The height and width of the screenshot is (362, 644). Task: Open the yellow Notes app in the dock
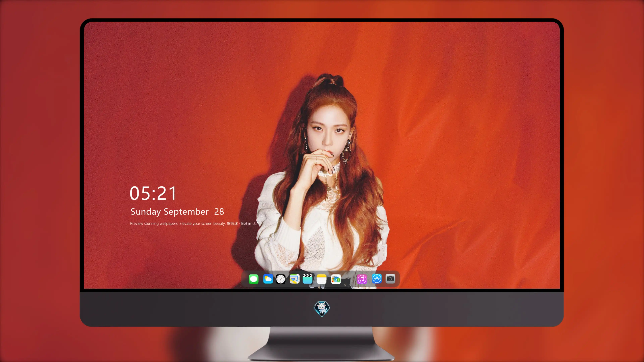click(321, 279)
